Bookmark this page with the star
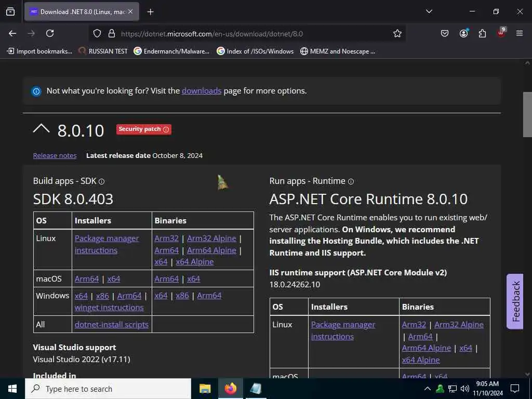532x399 pixels. click(x=397, y=33)
